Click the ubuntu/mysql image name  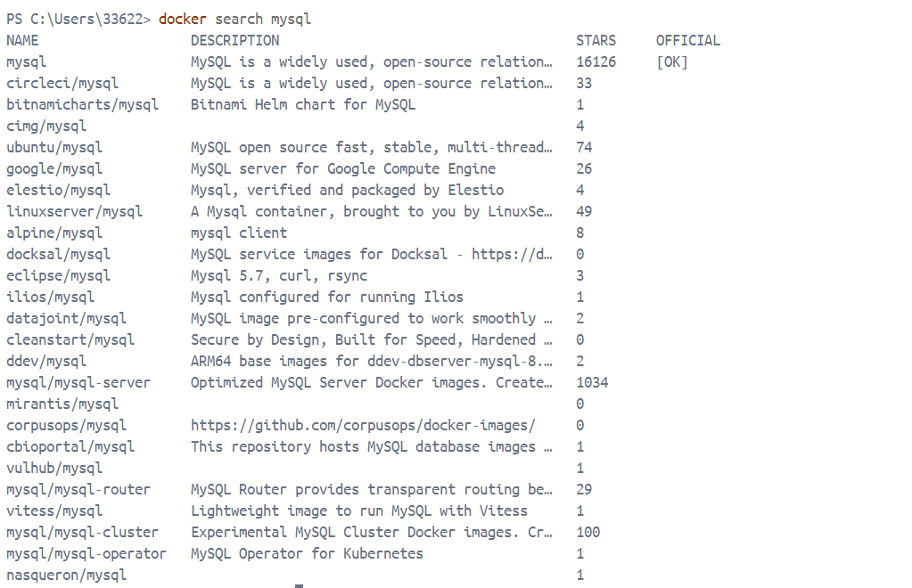click(x=54, y=148)
